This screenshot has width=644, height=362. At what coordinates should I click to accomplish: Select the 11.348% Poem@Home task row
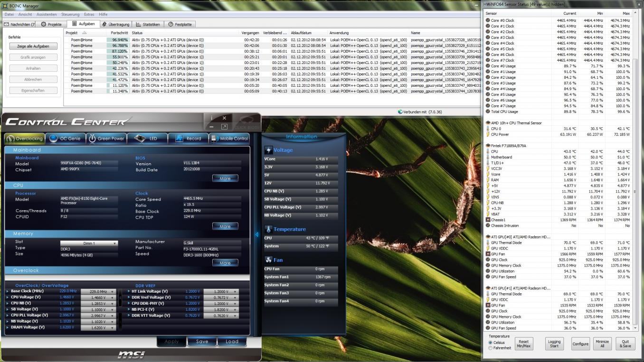coord(272,91)
